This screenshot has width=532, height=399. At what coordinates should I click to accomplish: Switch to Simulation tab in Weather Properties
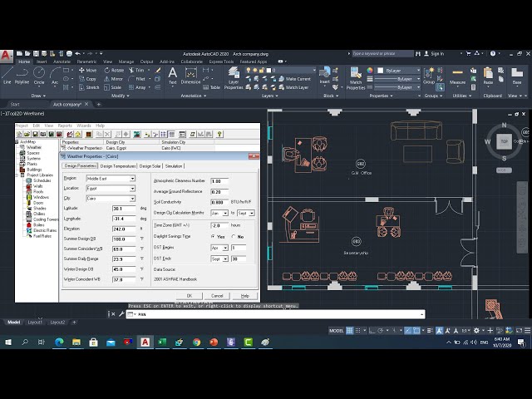coord(174,166)
